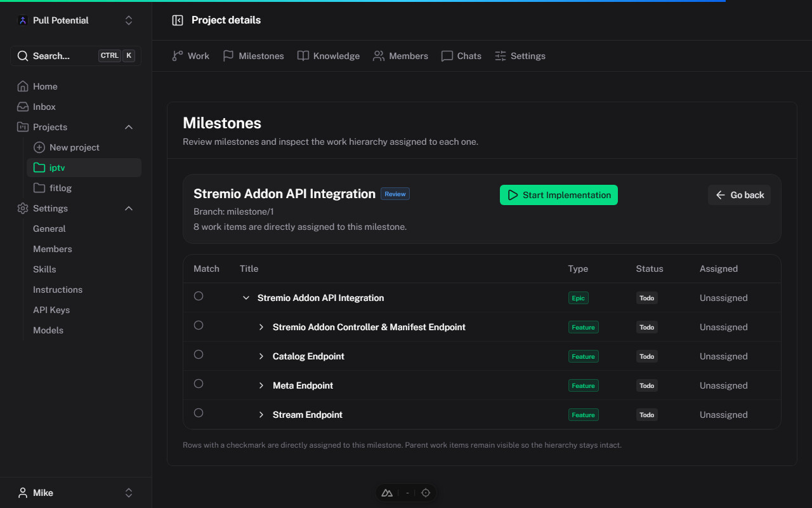This screenshot has width=812, height=508.
Task: Click Unassigned in the Catalog Endpoint row
Action: pos(724,356)
